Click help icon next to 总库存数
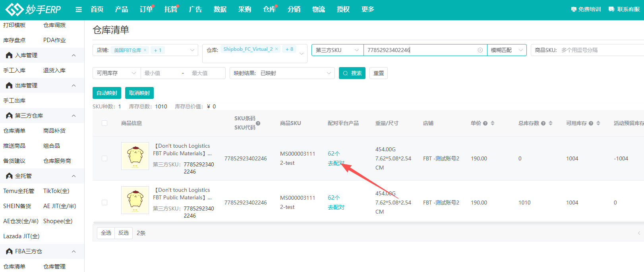 click(x=543, y=123)
